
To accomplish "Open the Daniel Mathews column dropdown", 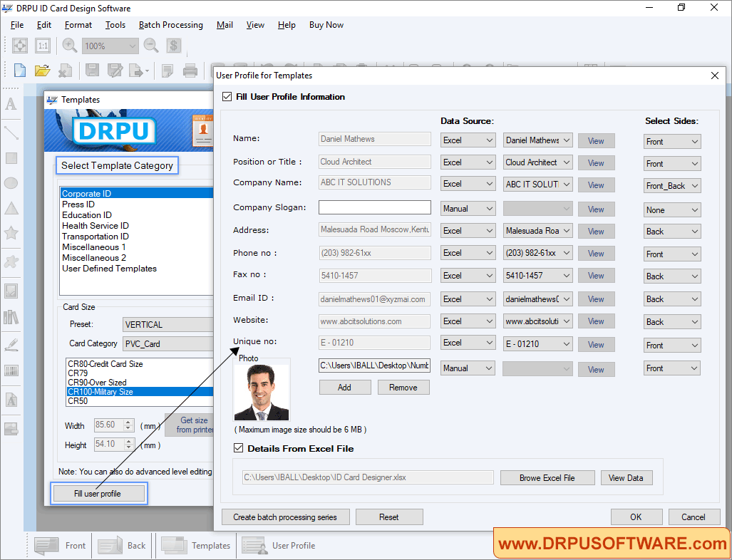I will [538, 140].
